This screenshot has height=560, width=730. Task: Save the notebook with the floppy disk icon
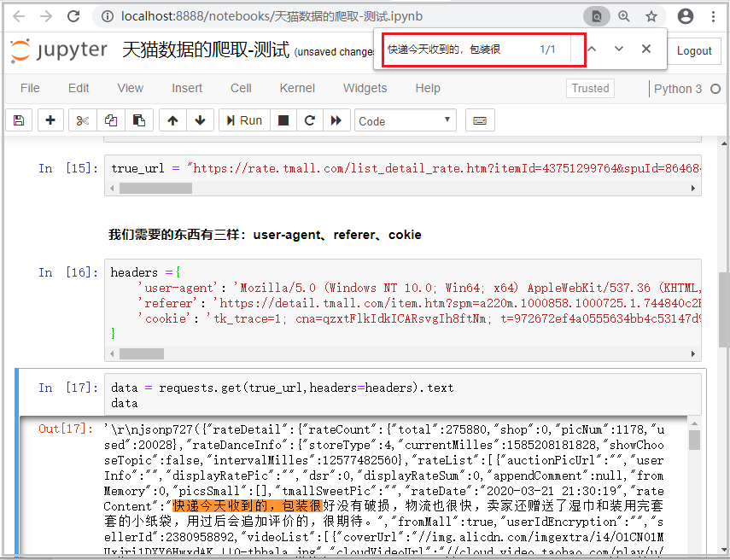pyautogui.click(x=19, y=120)
